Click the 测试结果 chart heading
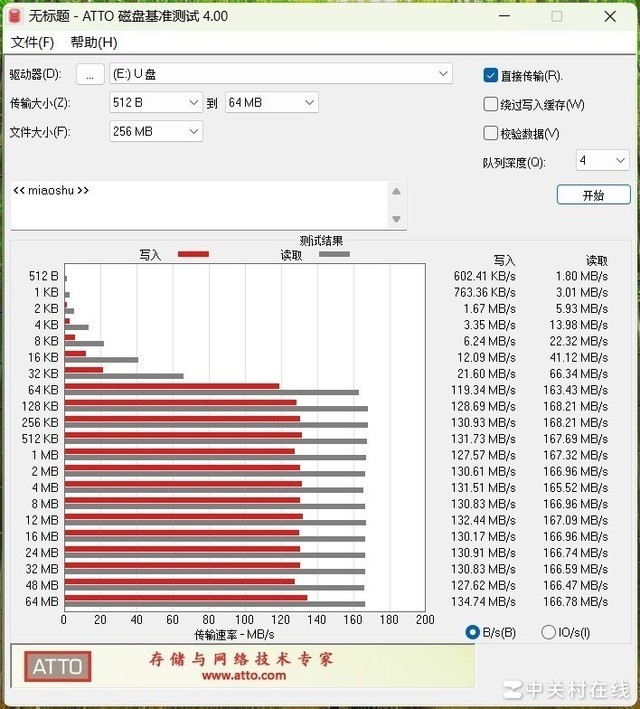The width and height of the screenshot is (640, 709). pos(321,241)
